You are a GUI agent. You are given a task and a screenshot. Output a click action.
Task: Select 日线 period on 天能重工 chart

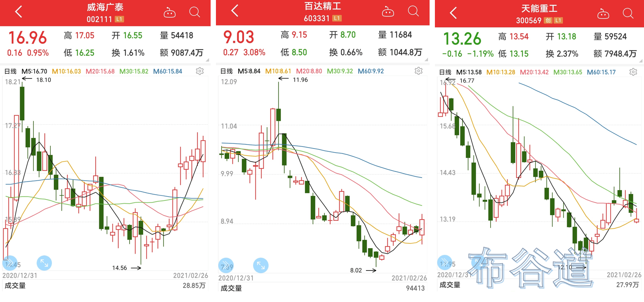click(445, 72)
